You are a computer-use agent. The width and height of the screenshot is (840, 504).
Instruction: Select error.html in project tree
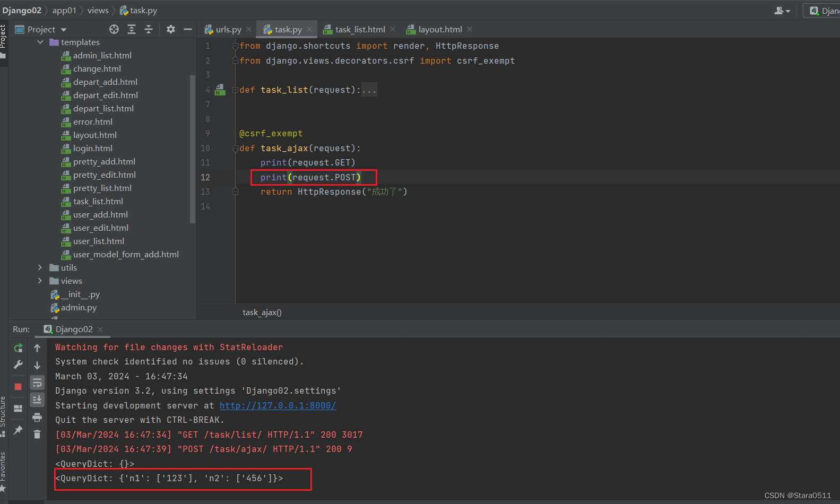click(x=86, y=121)
